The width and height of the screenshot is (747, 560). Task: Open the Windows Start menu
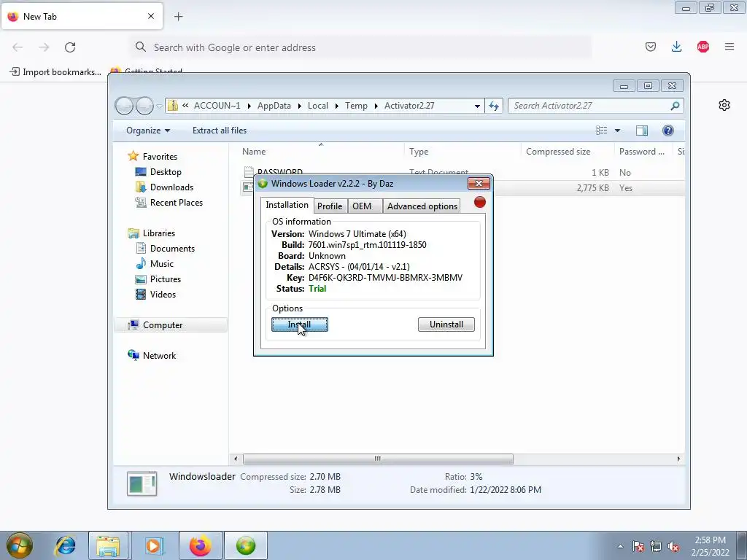click(x=20, y=545)
